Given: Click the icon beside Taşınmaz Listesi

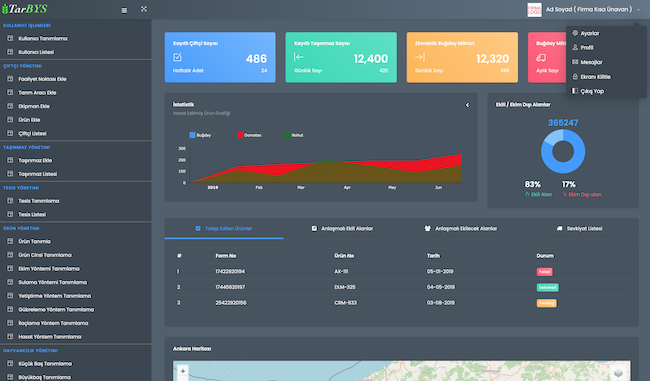Looking at the screenshot, I should pos(10,174).
